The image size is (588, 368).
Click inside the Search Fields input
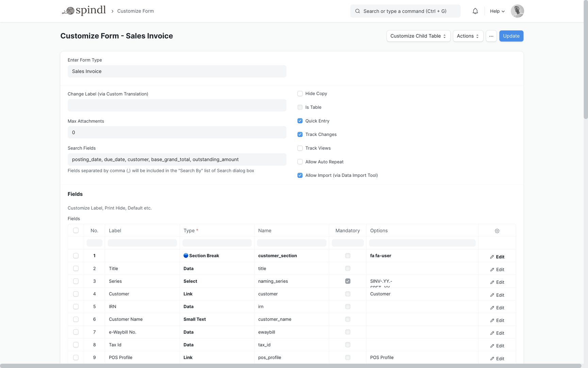[177, 159]
